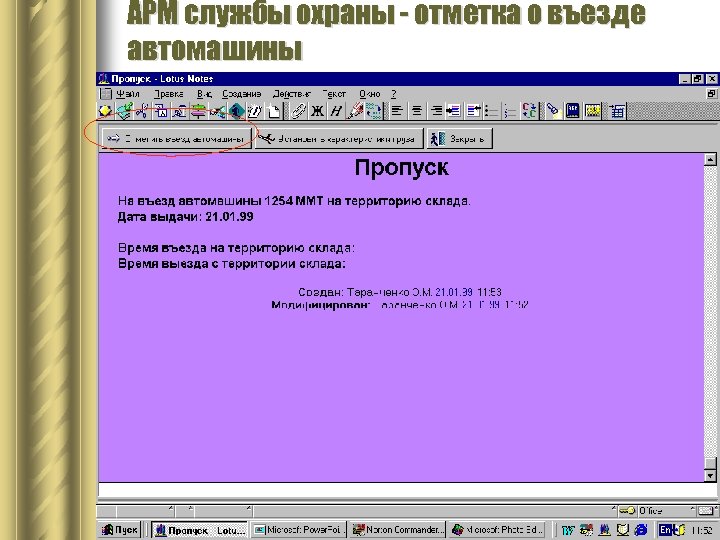Click the flashlight search icon
The width and height of the screenshot is (720, 540).
(553, 111)
